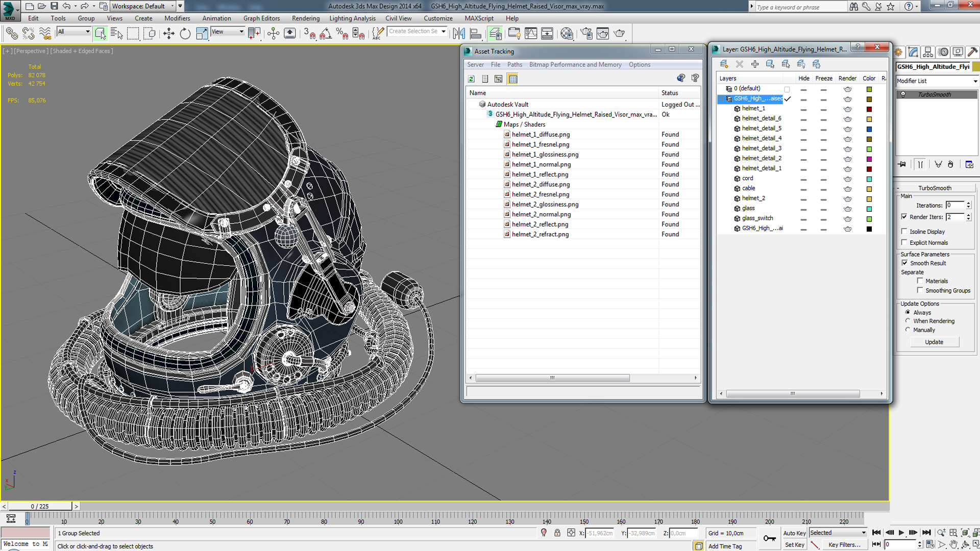Viewport: 980px width, 551px height.
Task: Click the Render Production teapot icon
Action: click(x=620, y=34)
